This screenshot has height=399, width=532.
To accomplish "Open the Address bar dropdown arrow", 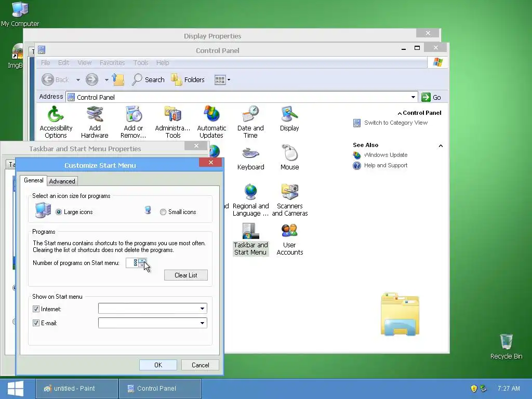I will 413,97.
